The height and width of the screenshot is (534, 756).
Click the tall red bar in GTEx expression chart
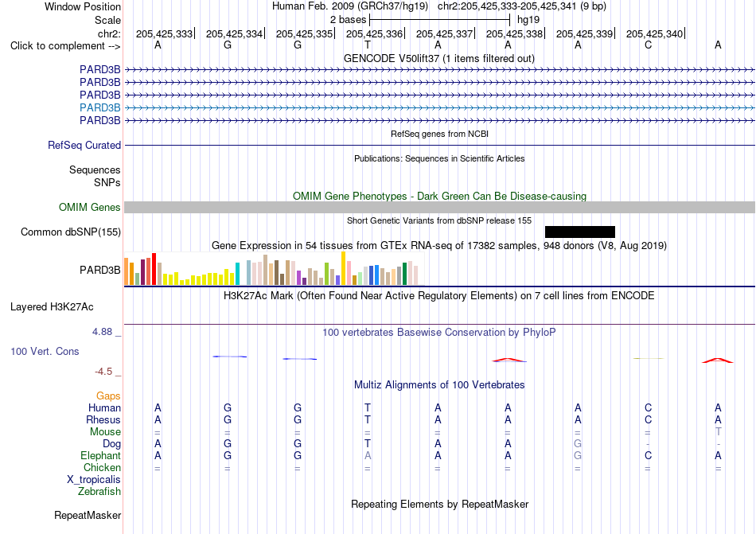click(x=154, y=269)
